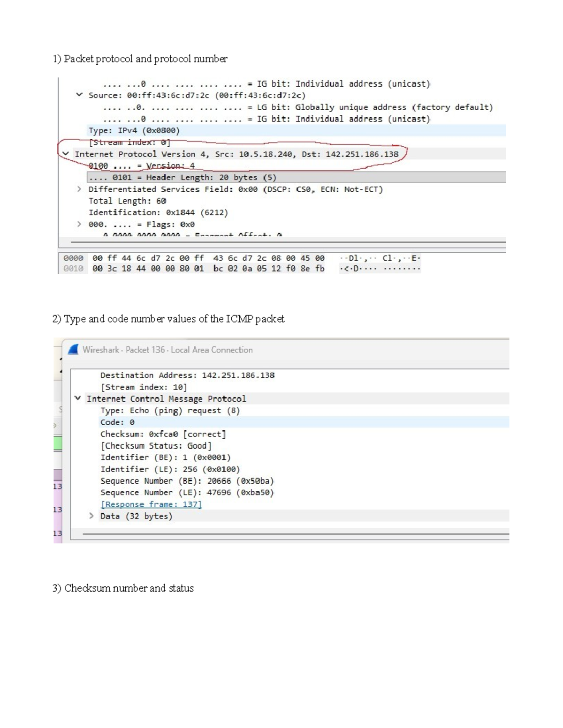Expand the Differentiated Services Field row

[x=79, y=189]
